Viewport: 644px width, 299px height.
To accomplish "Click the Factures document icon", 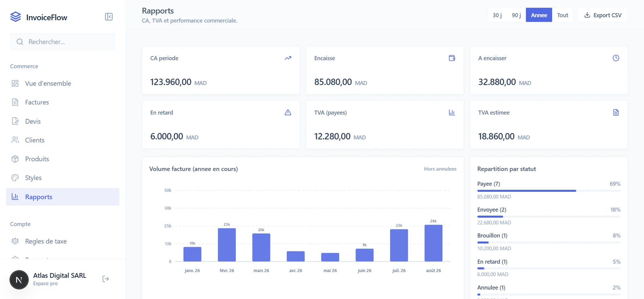I will point(15,102).
